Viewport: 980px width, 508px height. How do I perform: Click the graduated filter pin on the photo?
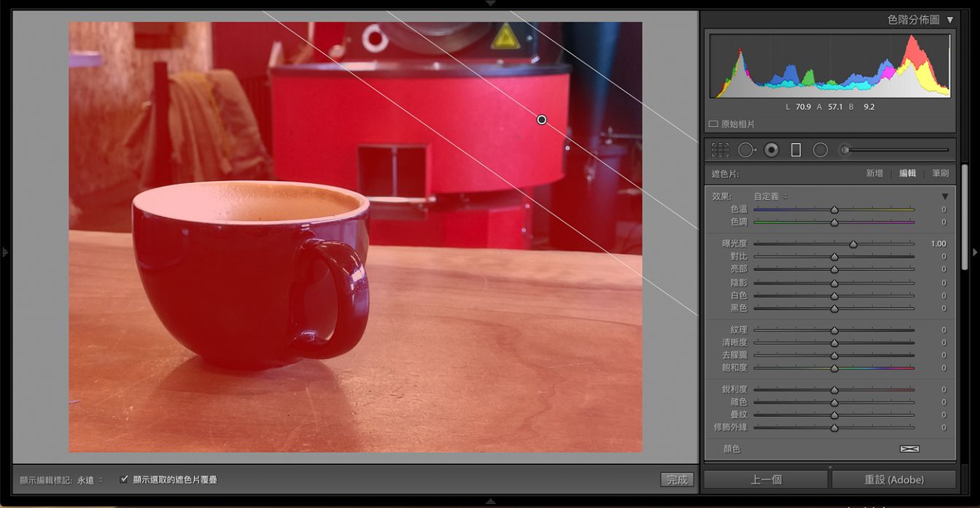[x=542, y=120]
